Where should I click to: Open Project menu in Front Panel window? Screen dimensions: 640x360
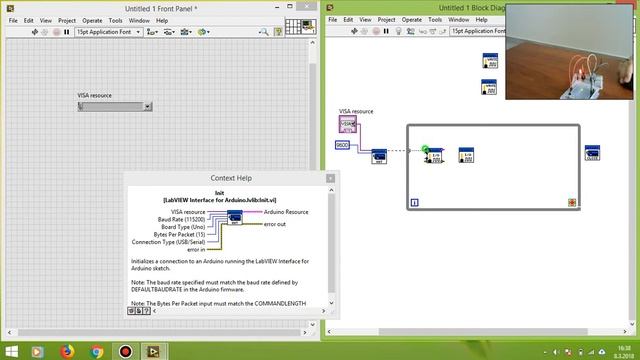point(67,20)
